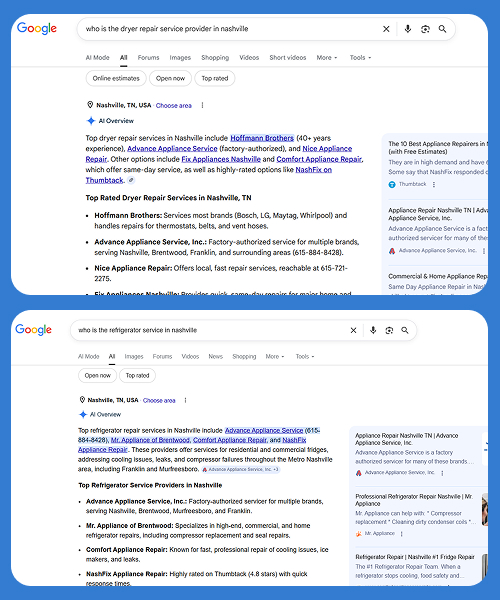Click AI Overview sparkle icon in dryer search
Image resolution: width=500 pixels, height=600 pixels.
coord(91,121)
